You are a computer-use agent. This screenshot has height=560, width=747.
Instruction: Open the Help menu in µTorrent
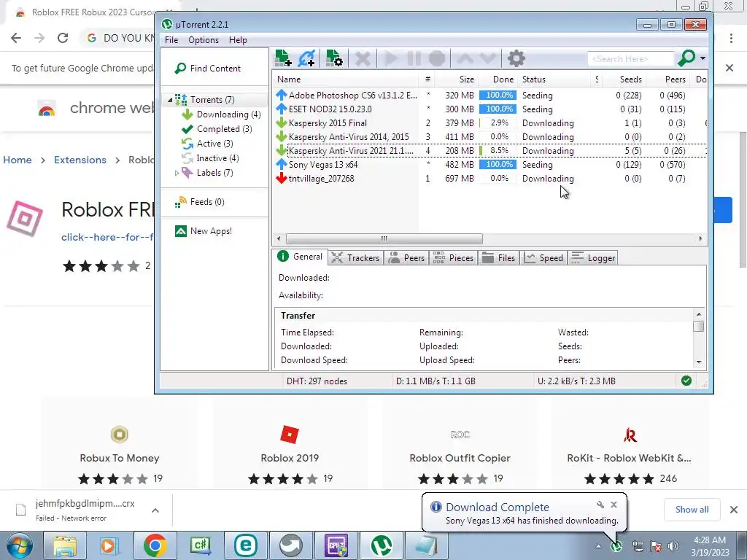pyautogui.click(x=238, y=40)
